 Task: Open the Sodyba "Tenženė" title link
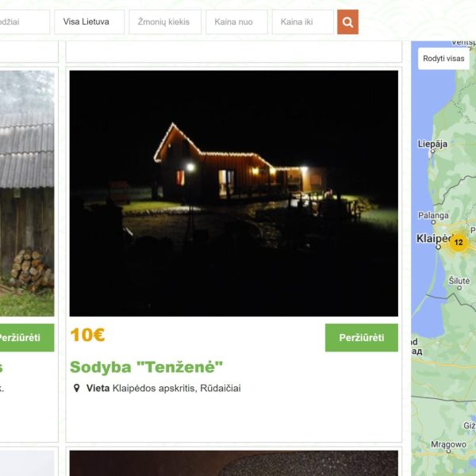[146, 367]
